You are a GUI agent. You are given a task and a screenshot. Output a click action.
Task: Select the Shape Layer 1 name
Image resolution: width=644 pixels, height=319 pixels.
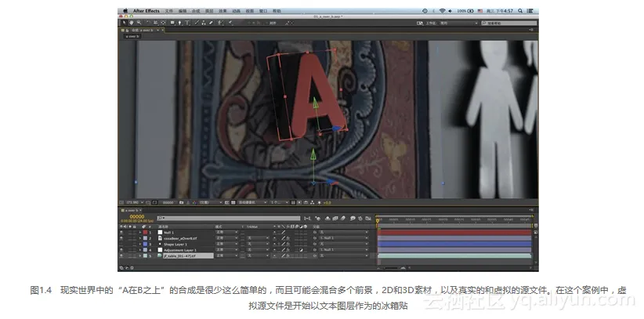coord(175,244)
